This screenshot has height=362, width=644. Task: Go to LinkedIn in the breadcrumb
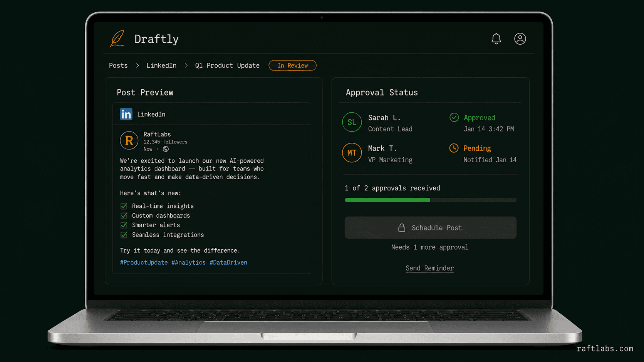coord(161,65)
